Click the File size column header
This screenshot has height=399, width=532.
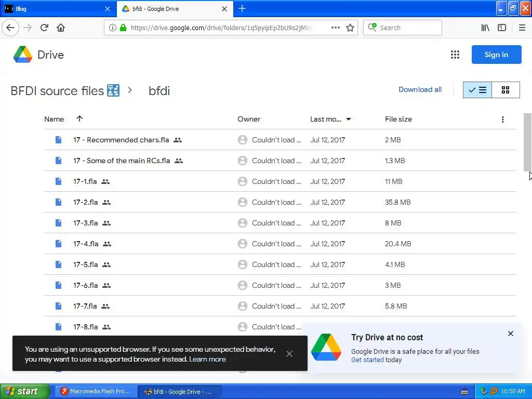pos(398,119)
